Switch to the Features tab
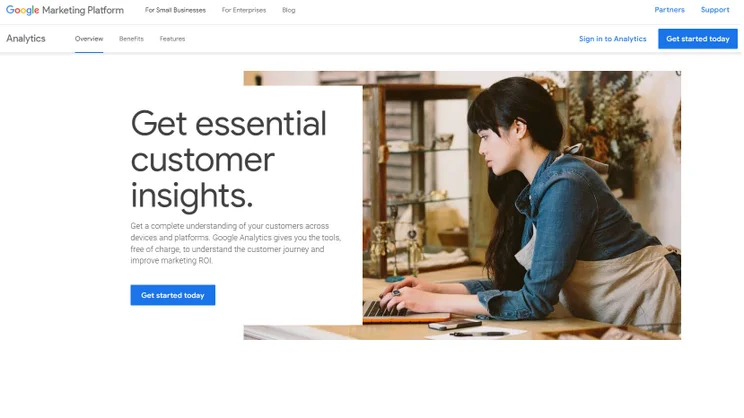The height and width of the screenshot is (418, 744). (x=172, y=39)
